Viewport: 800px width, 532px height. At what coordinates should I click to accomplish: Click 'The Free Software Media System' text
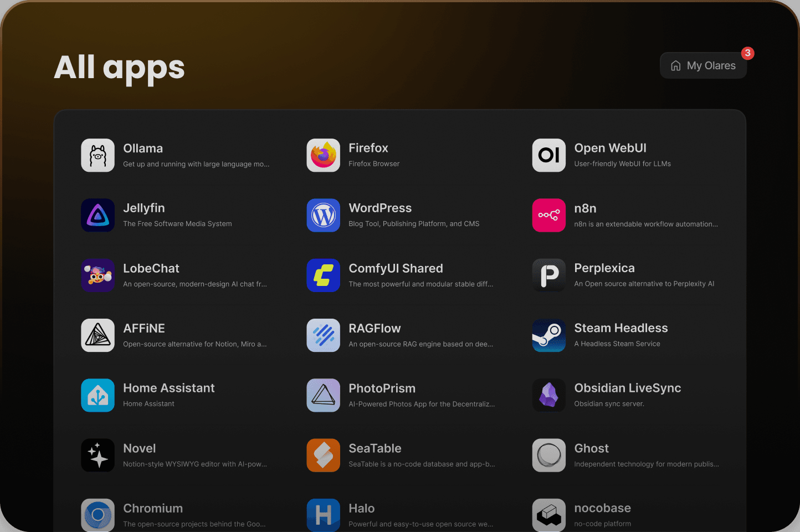177,224
